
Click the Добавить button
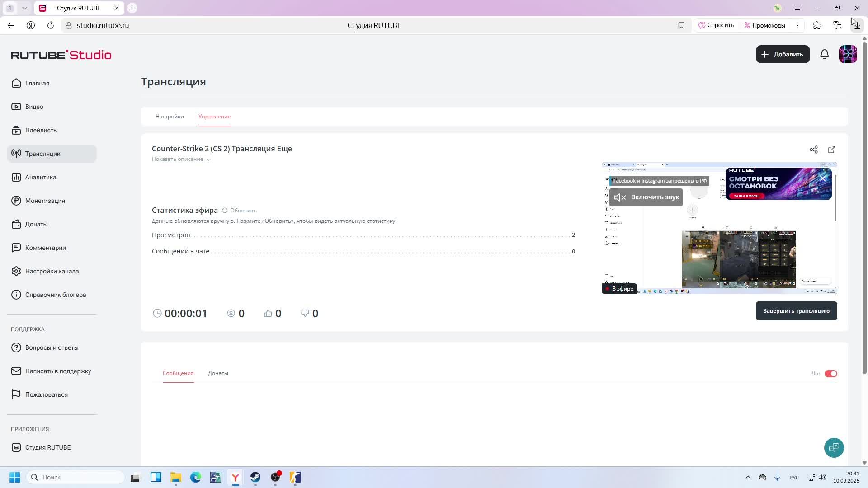coord(783,54)
